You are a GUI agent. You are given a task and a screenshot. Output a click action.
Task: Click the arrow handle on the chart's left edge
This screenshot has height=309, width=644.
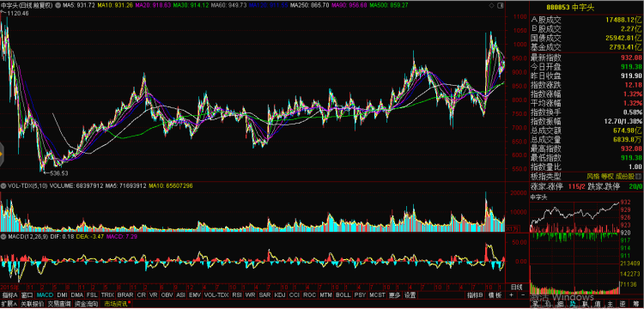point(1,154)
